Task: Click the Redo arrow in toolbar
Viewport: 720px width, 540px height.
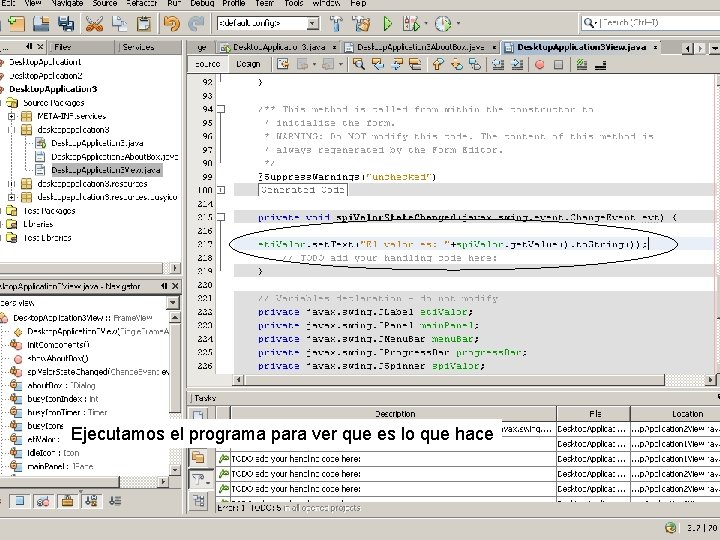Action: point(194,23)
